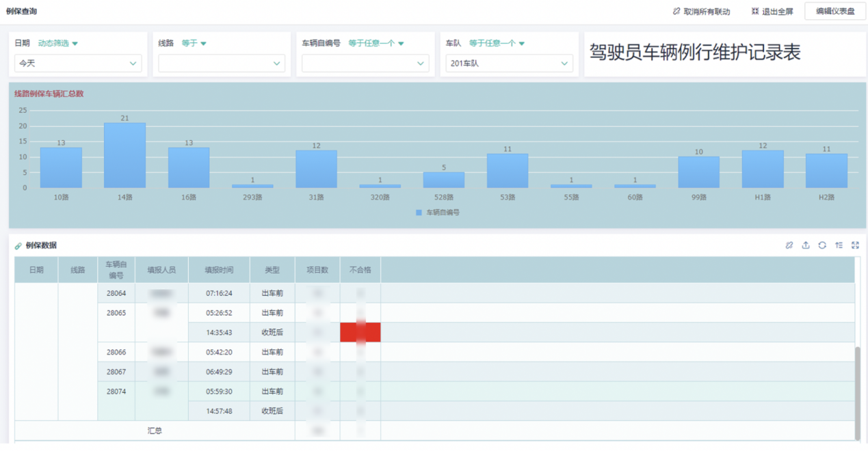Click the 项目数 column header
The width and height of the screenshot is (868, 451).
pyautogui.click(x=317, y=270)
